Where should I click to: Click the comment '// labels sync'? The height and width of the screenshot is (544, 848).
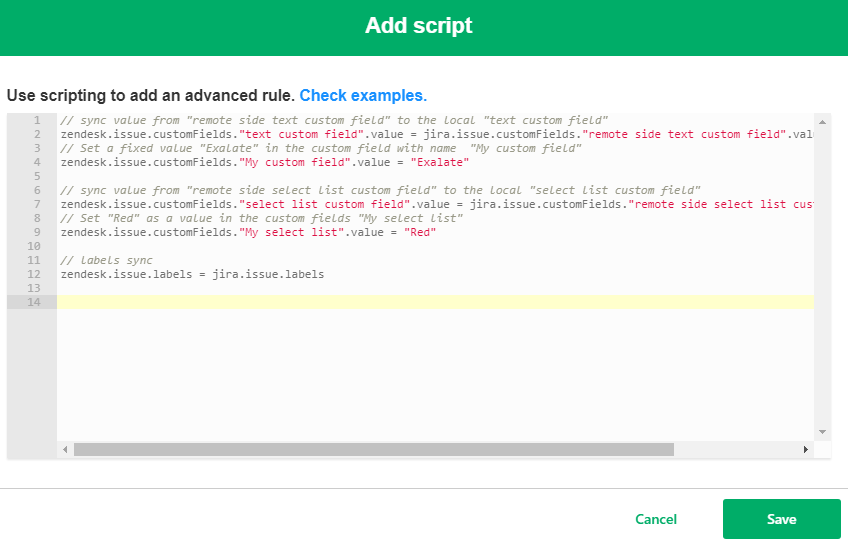click(107, 260)
